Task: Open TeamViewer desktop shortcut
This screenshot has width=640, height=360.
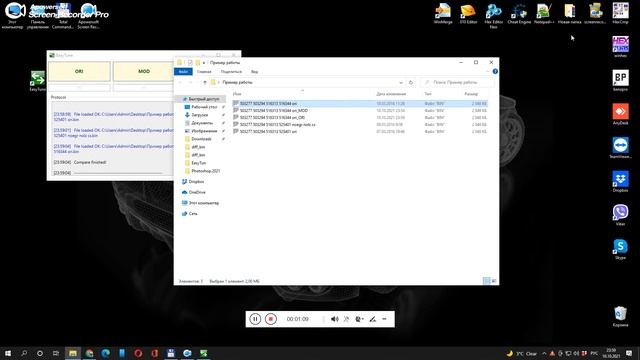Action: (x=620, y=148)
